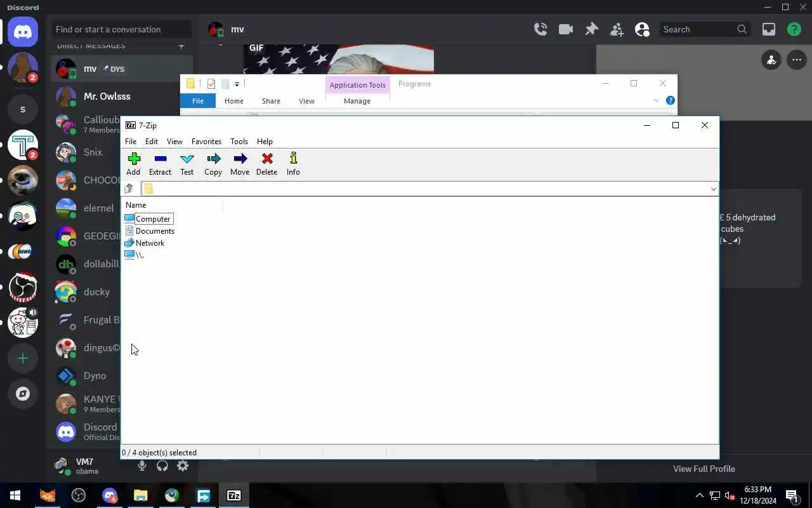The image size is (812, 508).
Task: Toggle the user profile panel icon
Action: 642,29
